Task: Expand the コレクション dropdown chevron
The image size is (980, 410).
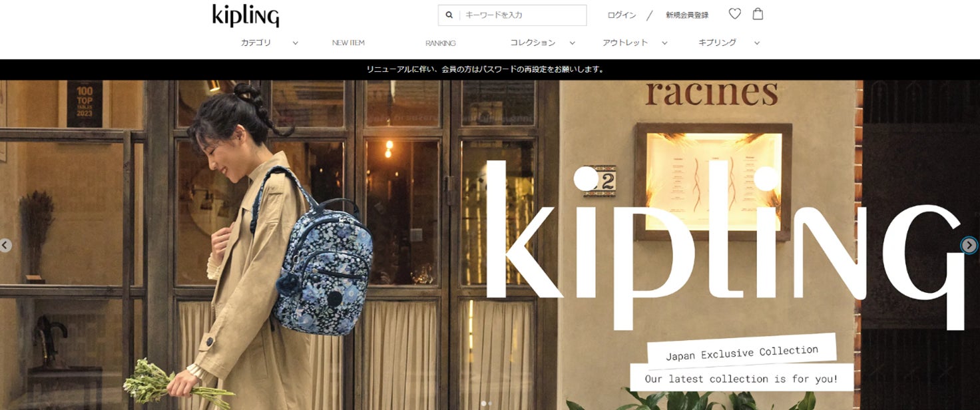Action: 572,43
